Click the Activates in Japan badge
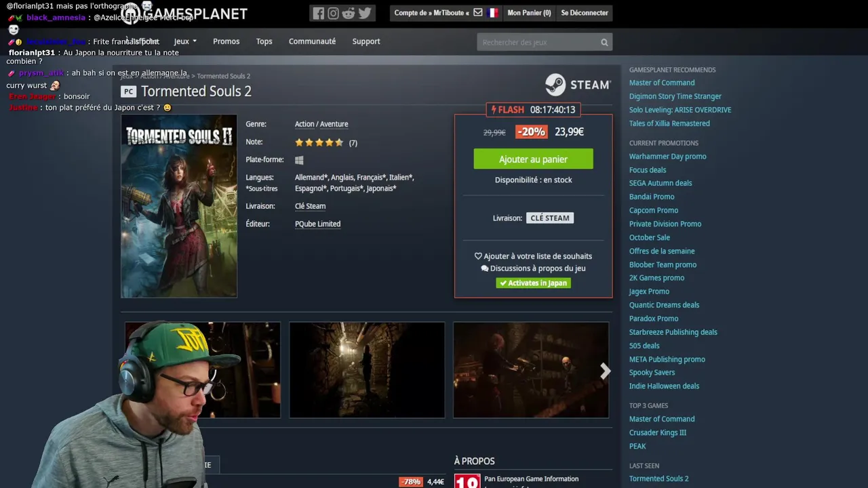868x488 pixels. [x=533, y=283]
